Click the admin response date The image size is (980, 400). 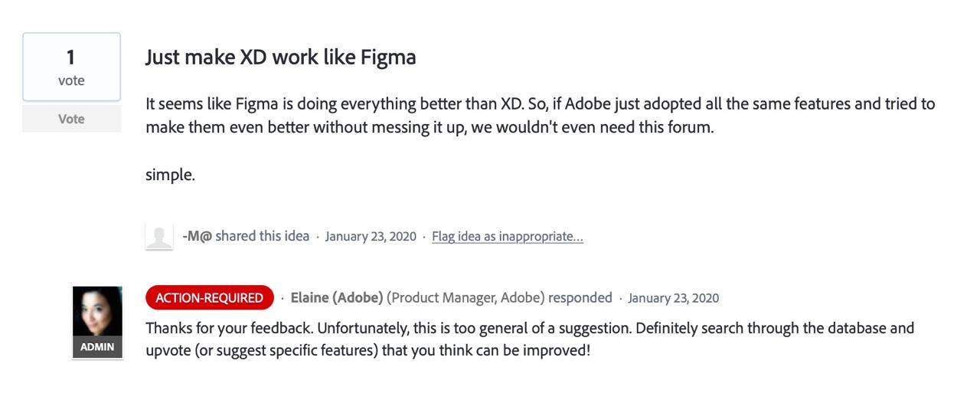pyautogui.click(x=673, y=298)
